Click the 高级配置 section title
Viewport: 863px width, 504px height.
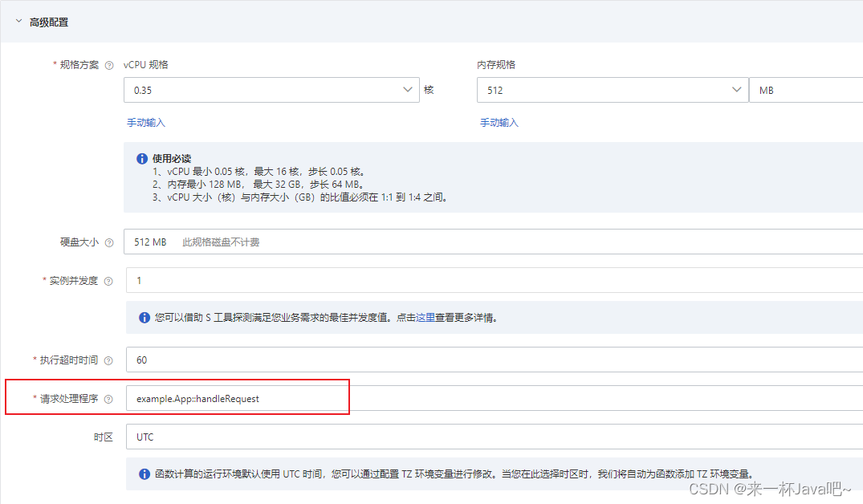click(49, 22)
